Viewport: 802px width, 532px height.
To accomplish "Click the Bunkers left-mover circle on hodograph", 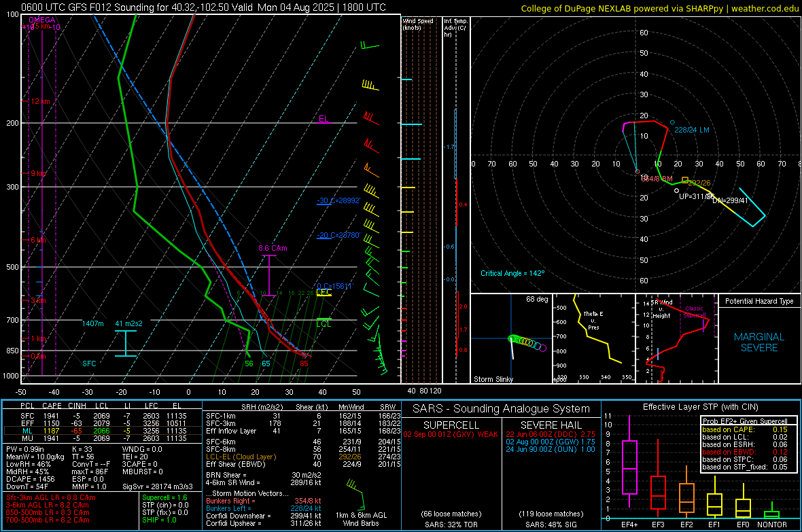I will (672, 123).
